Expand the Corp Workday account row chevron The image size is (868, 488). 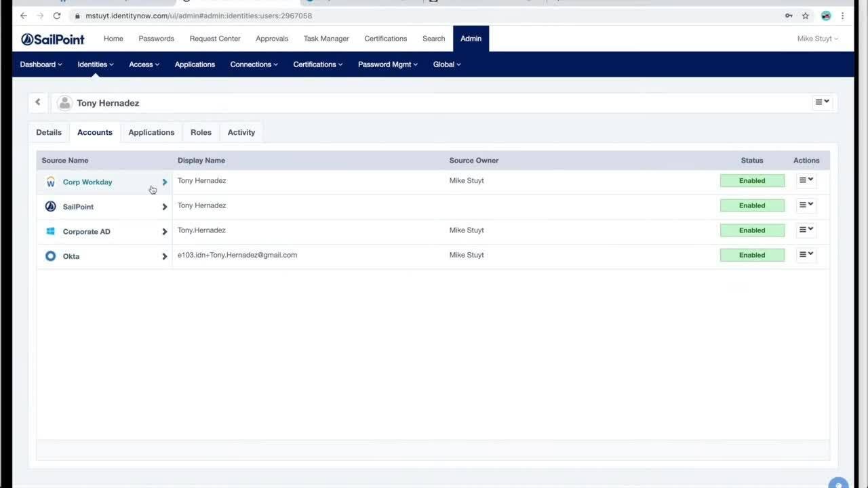[164, 182]
